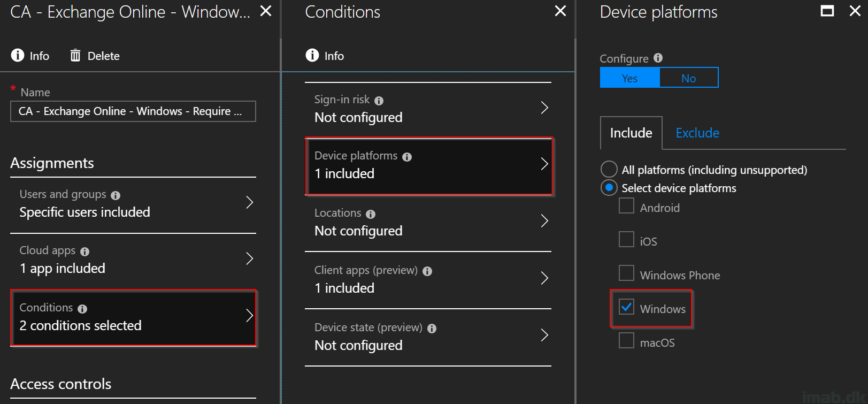Open Users and groups assignment chevron
This screenshot has width=868, height=404.
coord(249,202)
